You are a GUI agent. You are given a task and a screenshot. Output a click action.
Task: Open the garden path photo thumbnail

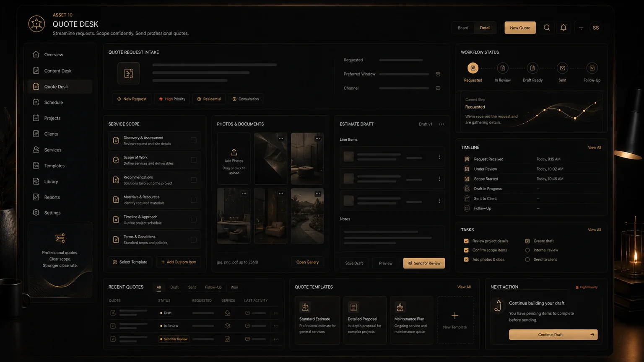[307, 216]
